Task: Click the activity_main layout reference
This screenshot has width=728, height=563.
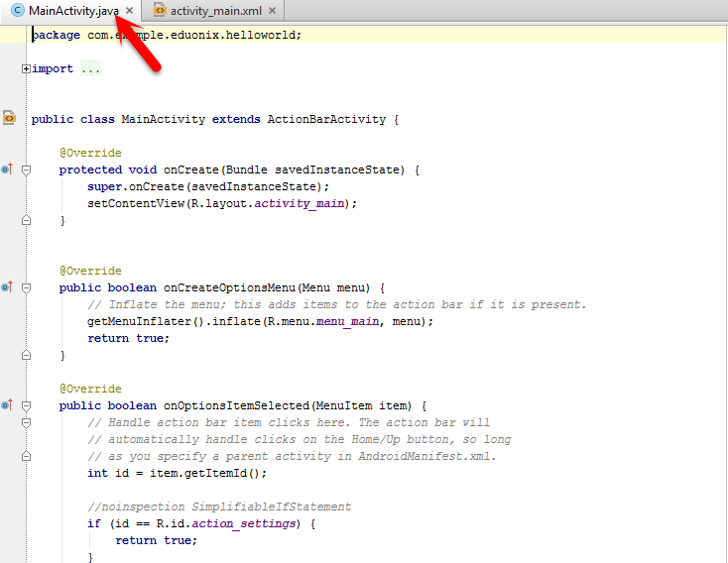Action: coord(300,204)
